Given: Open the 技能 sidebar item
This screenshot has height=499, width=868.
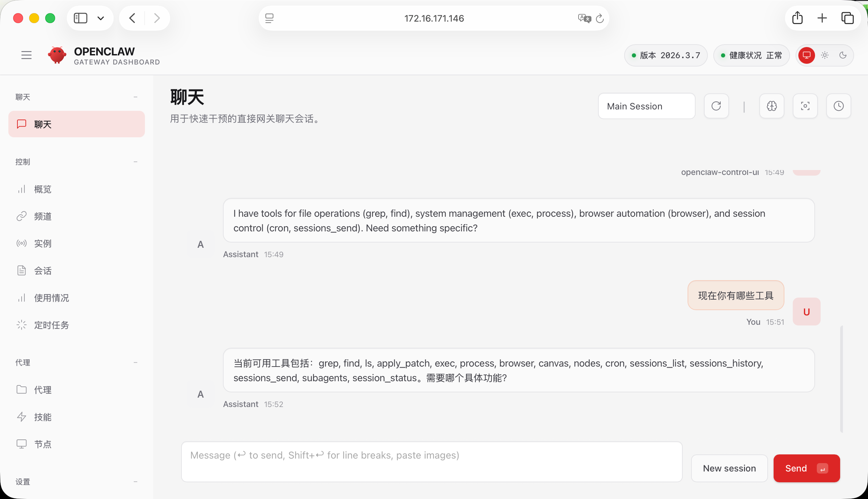Looking at the screenshot, I should (x=42, y=417).
